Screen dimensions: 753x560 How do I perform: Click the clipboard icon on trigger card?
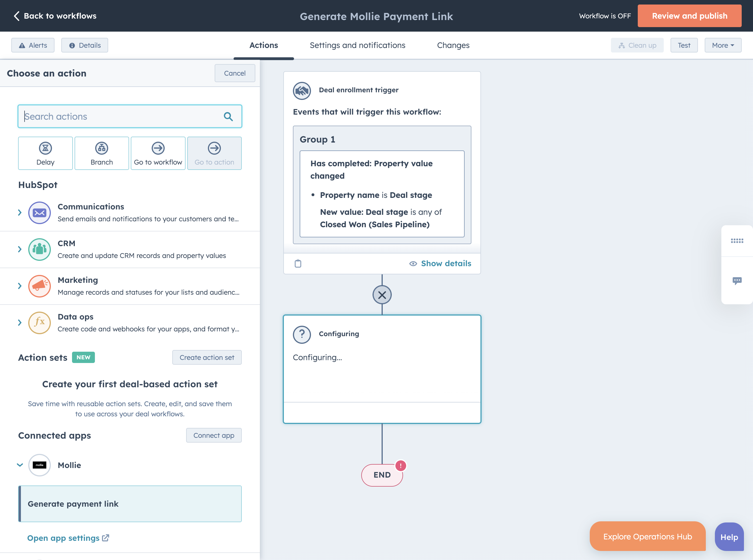coord(298,263)
